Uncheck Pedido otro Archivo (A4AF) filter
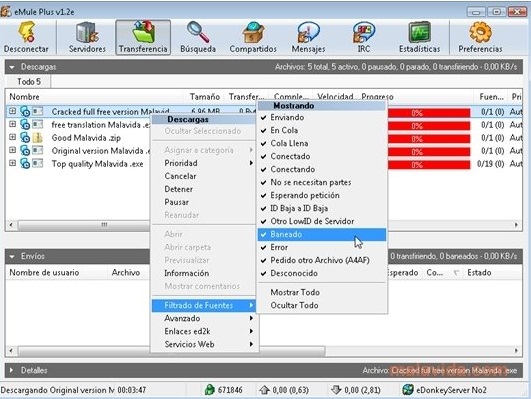The width and height of the screenshot is (531, 399). pyautogui.click(x=322, y=260)
